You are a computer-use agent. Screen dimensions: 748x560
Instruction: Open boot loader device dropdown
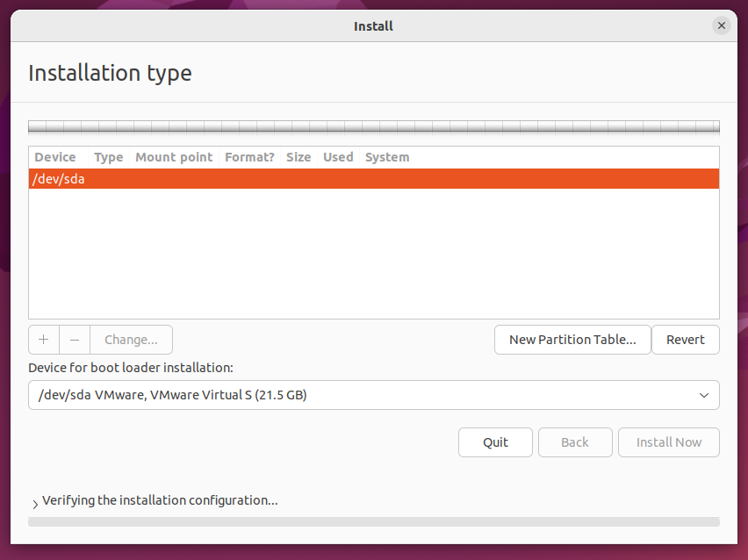[374, 395]
